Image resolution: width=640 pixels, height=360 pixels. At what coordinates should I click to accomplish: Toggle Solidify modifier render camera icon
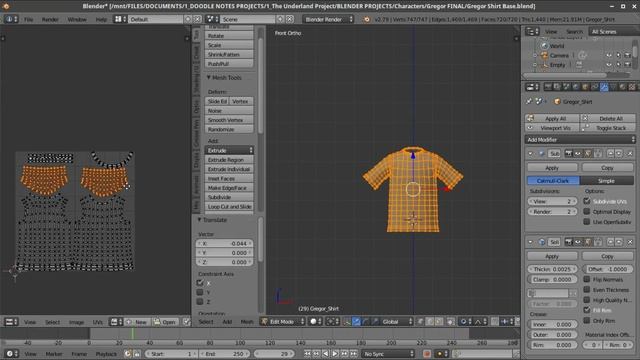(569, 242)
